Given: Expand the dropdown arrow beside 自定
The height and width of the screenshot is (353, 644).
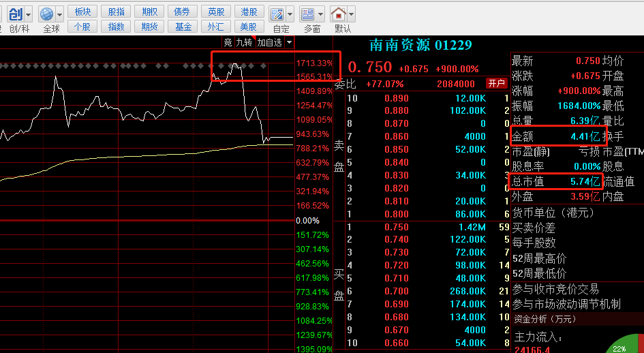Looking at the screenshot, I should [290, 15].
